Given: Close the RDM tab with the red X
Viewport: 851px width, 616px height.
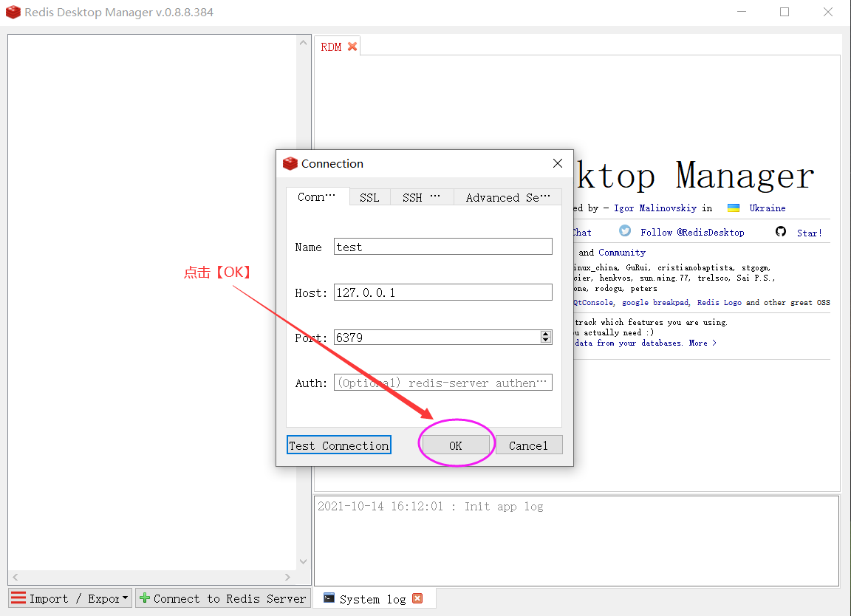Looking at the screenshot, I should (352, 47).
